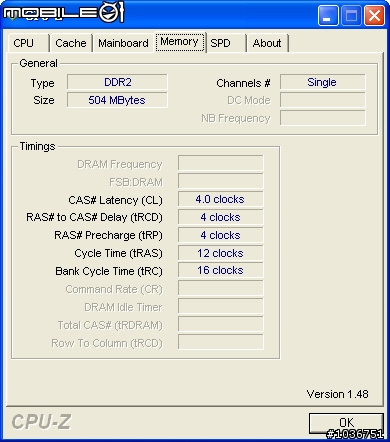Close the CPU-Z window
The image size is (390, 442).
(374, 15)
